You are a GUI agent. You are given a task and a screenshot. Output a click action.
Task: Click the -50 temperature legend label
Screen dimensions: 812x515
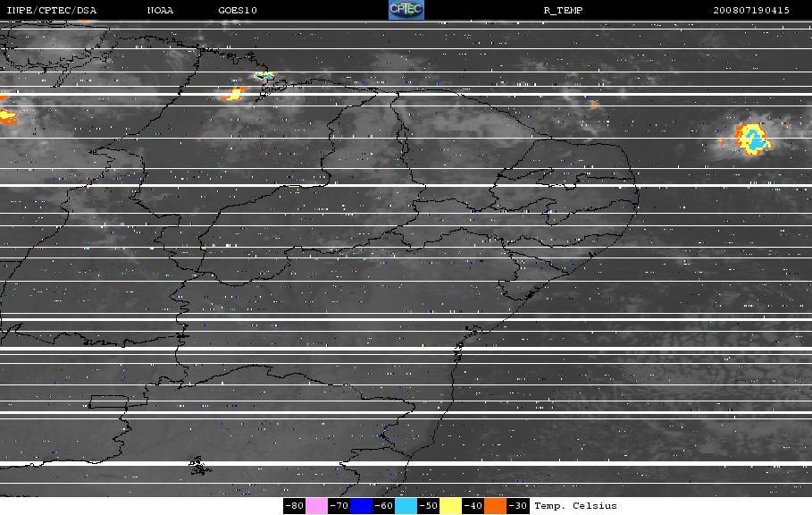(428, 506)
